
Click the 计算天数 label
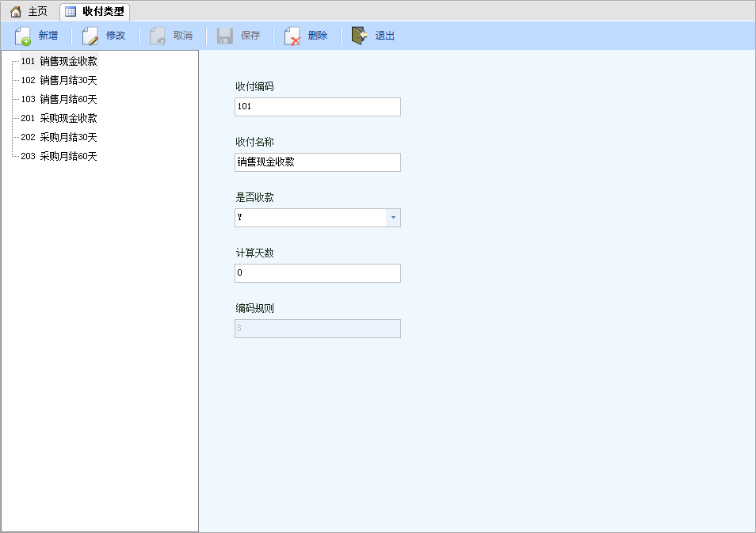tap(254, 253)
